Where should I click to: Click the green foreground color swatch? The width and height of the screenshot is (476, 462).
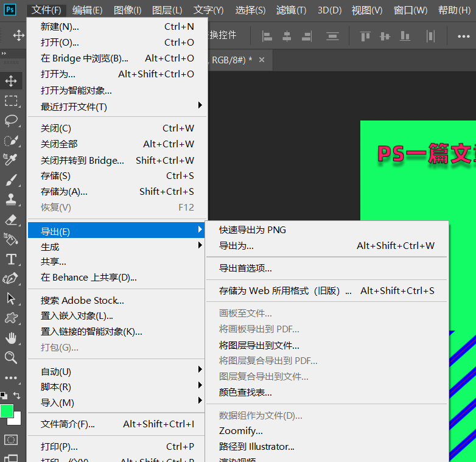coord(7,411)
